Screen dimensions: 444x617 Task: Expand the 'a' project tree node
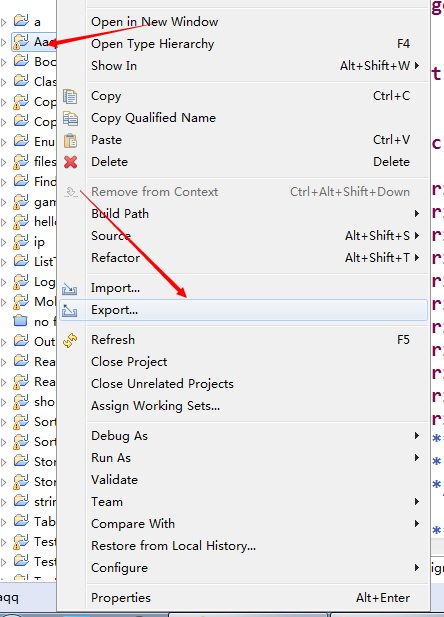coord(4,22)
